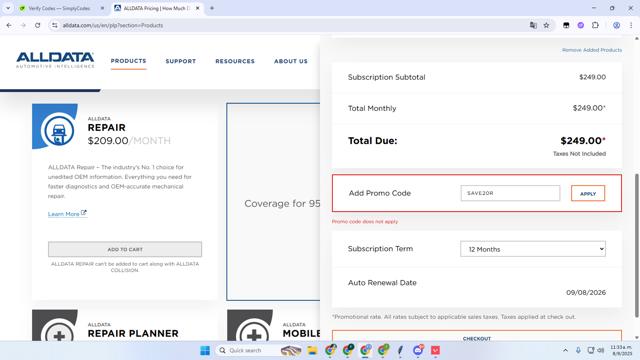Open the Subscription Term dropdown
The height and width of the screenshot is (360, 640).
pyautogui.click(x=533, y=249)
